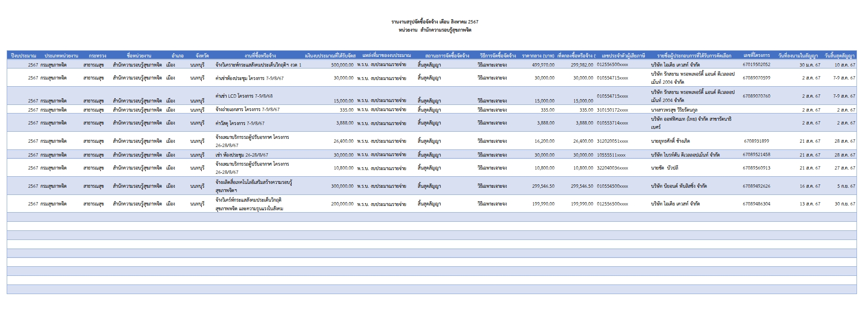The image size is (868, 330).
Task: Select the contractor 'บริษัท บียอนด์ พับลิสชิ่ง จำกัด'
Action: click(x=679, y=186)
